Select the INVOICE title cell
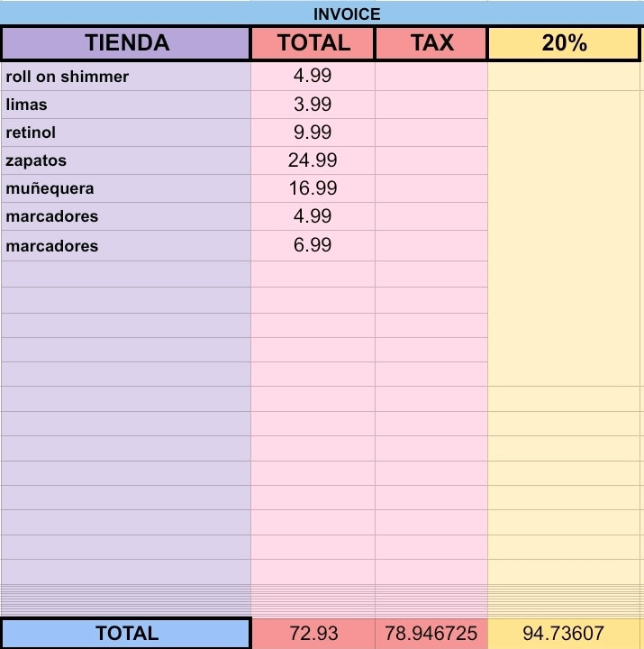 tap(322, 14)
